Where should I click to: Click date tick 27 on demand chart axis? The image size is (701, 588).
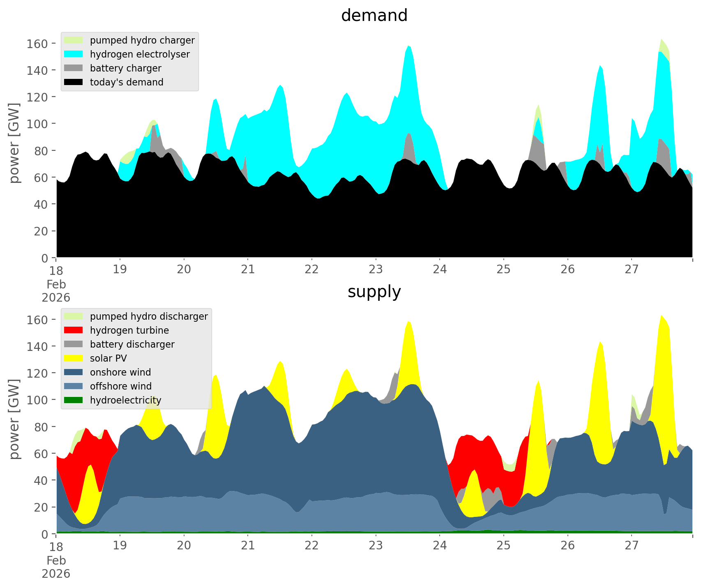[x=632, y=270]
